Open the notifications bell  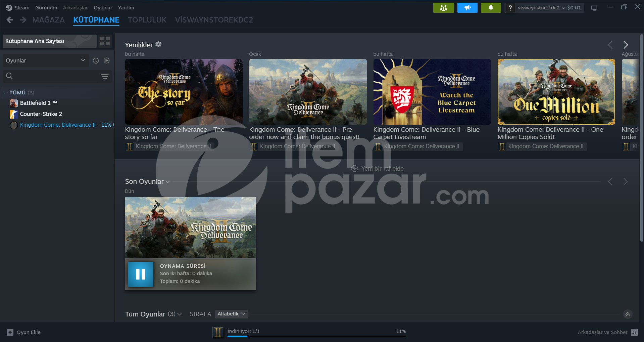(x=491, y=8)
